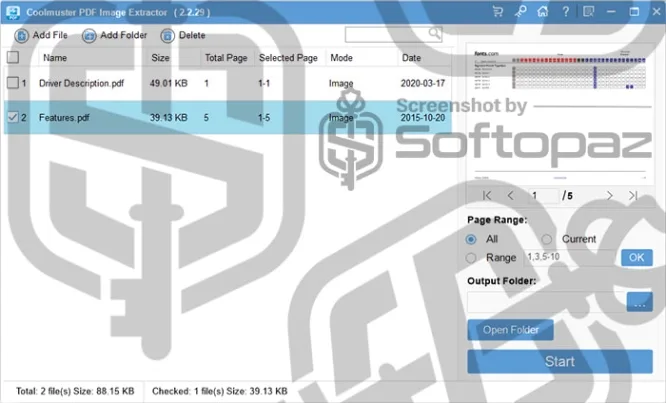The width and height of the screenshot is (666, 403).
Task: Click the current page number field
Action: (543, 196)
